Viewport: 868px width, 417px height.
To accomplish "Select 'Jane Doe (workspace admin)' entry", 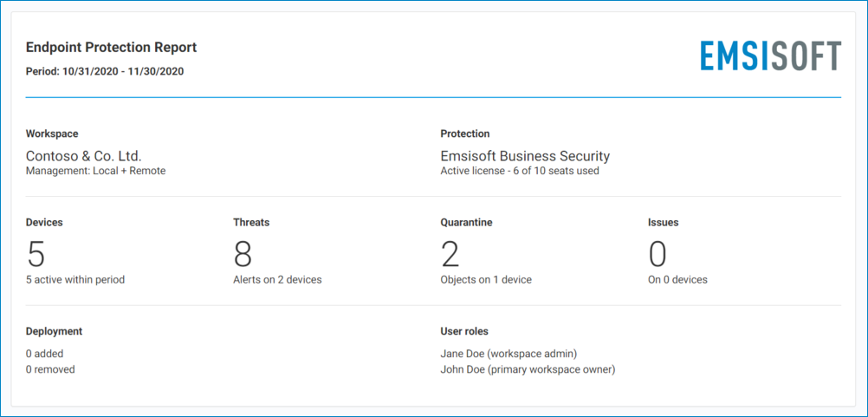I will pos(509,354).
